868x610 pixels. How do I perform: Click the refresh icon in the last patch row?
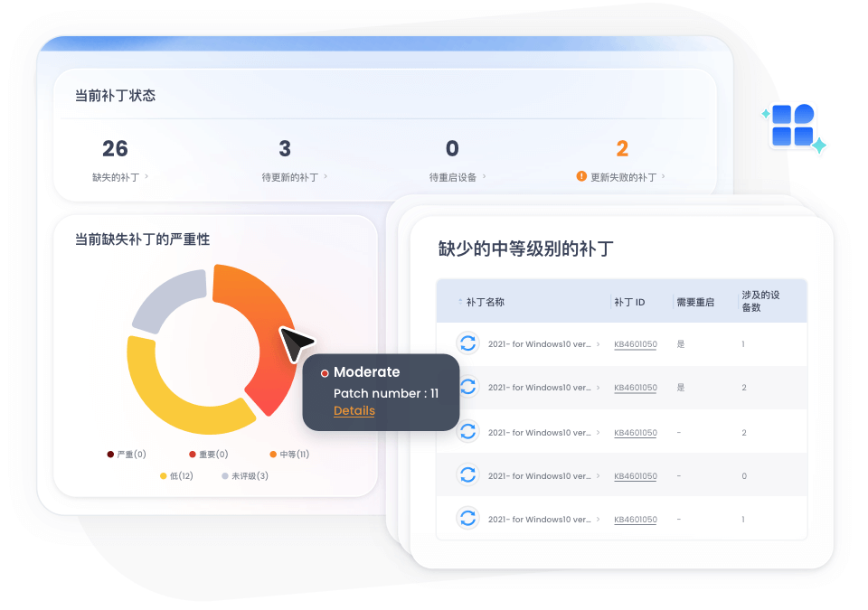[x=467, y=519]
